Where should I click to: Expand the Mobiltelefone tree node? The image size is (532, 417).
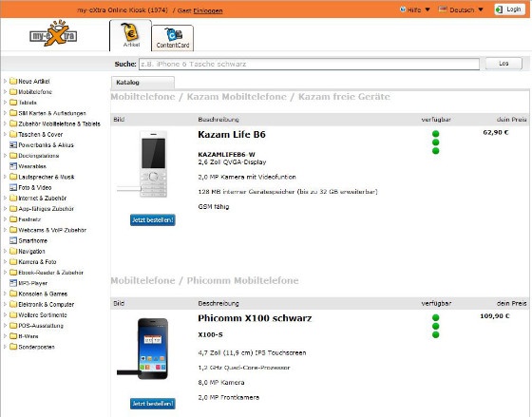(x=5, y=91)
